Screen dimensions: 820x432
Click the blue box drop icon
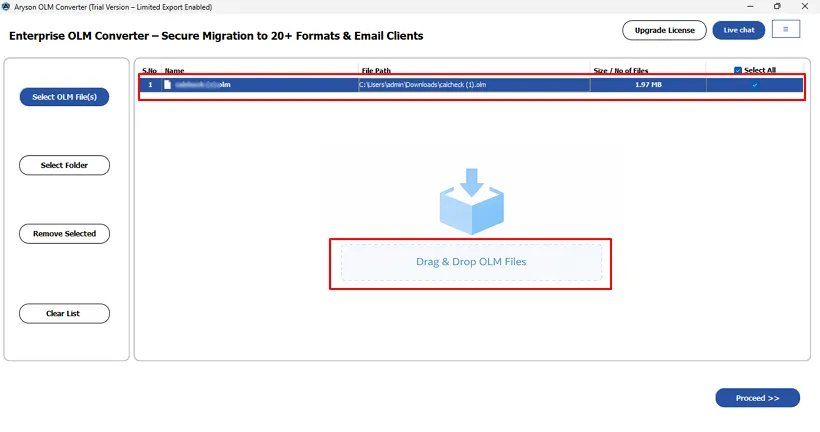click(x=472, y=201)
